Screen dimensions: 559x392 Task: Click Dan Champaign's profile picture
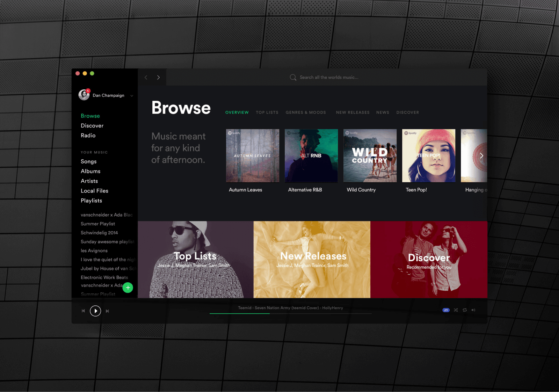[x=84, y=95]
